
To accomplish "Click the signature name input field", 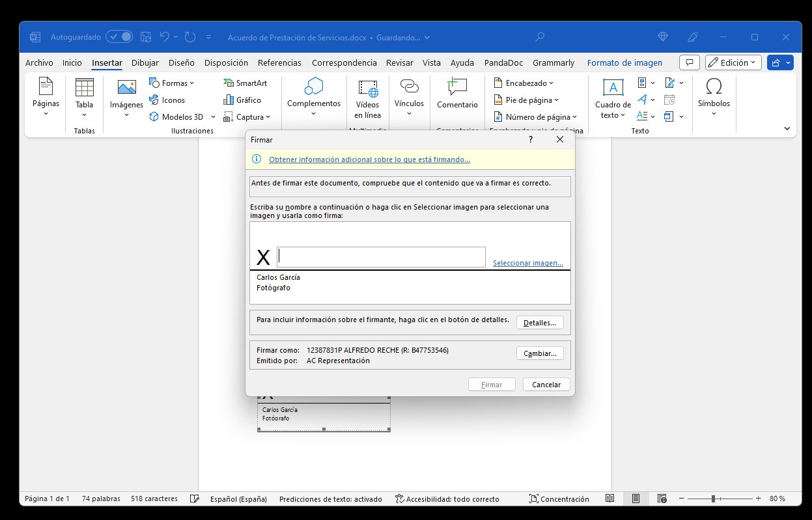I will coord(381,256).
